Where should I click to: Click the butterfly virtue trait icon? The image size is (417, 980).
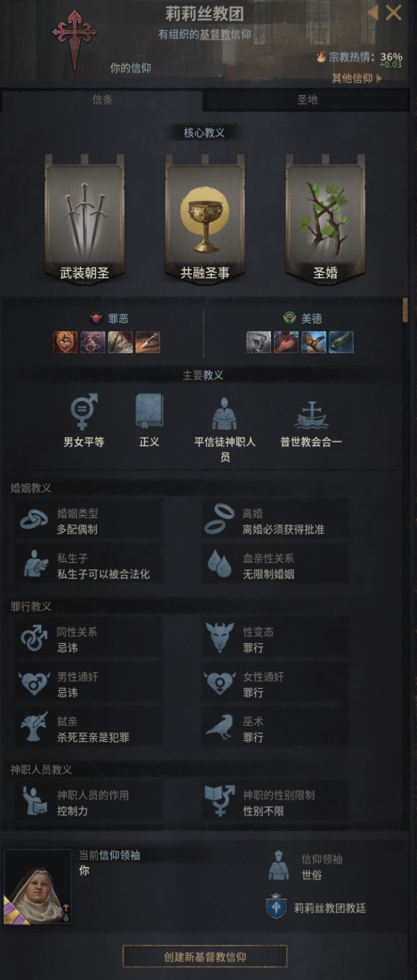point(313,342)
